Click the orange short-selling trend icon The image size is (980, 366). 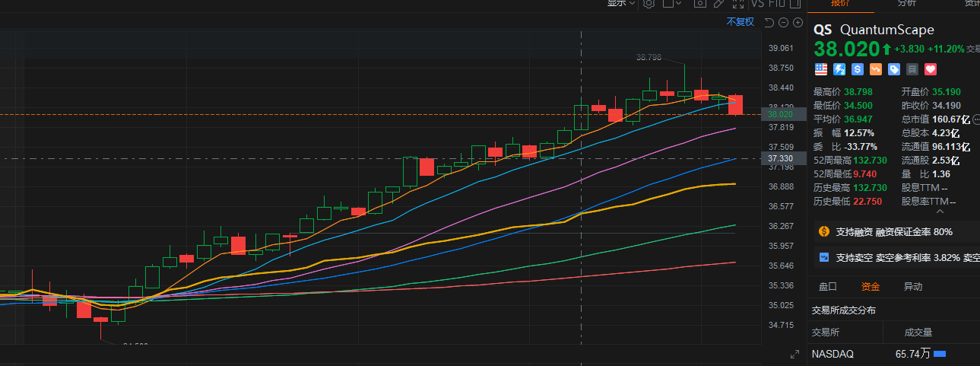coord(876,69)
